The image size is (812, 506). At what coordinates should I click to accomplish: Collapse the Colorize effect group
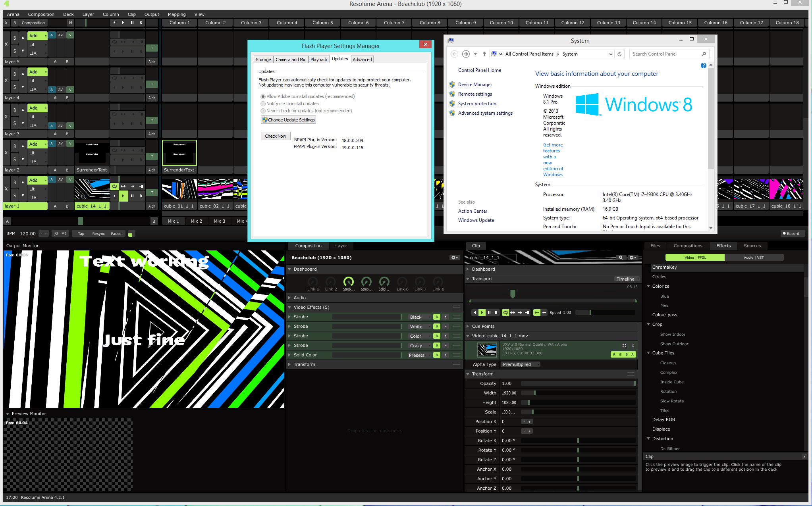(x=648, y=286)
